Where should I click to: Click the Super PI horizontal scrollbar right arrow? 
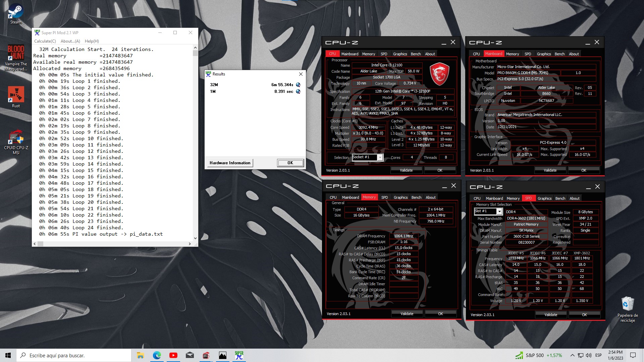point(190,244)
